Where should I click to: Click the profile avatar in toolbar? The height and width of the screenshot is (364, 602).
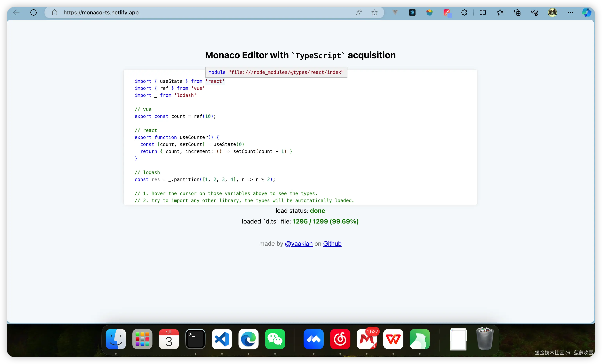(x=552, y=12)
